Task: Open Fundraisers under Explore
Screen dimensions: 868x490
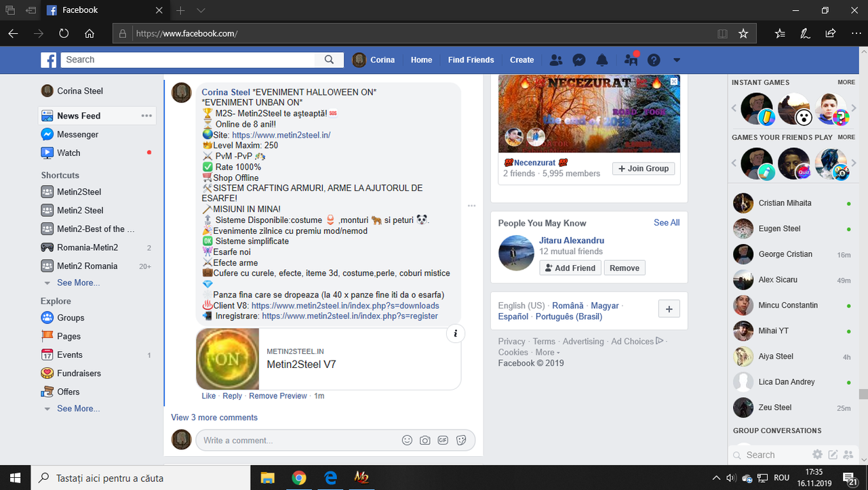Action: [79, 373]
